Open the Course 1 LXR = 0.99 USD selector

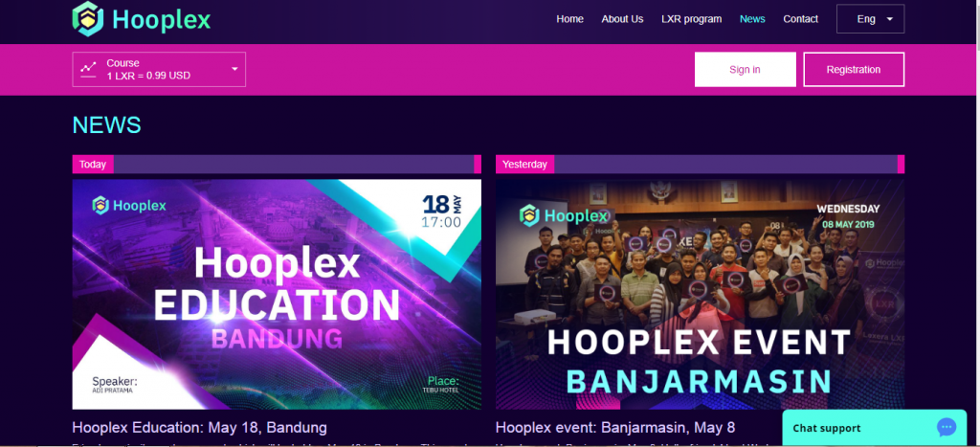pos(159,69)
